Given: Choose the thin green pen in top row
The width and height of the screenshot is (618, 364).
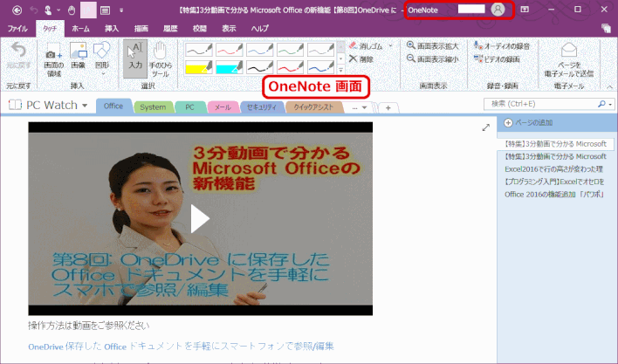Looking at the screenshot, I should click(x=290, y=50).
